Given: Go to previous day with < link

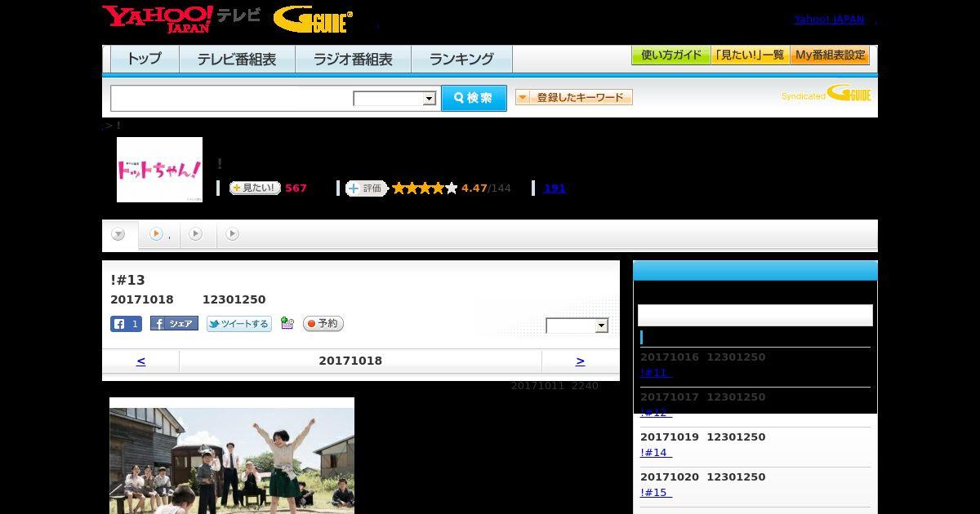Looking at the screenshot, I should [140, 361].
